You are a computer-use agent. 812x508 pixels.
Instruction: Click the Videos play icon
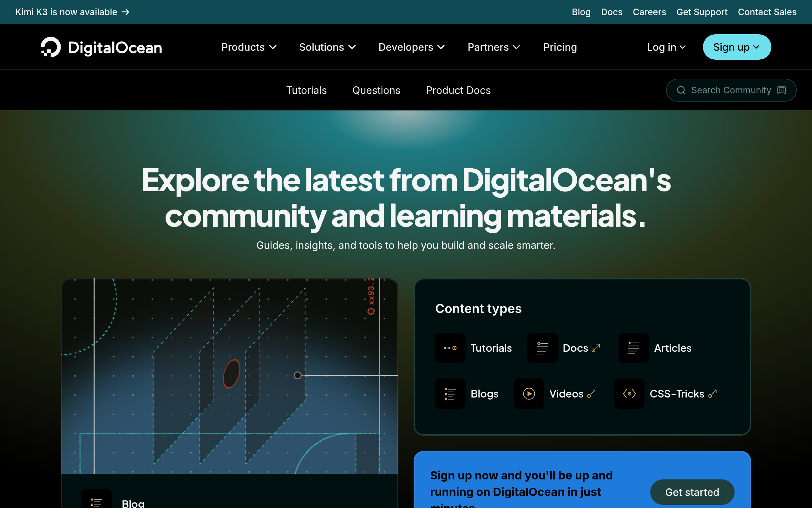point(529,393)
